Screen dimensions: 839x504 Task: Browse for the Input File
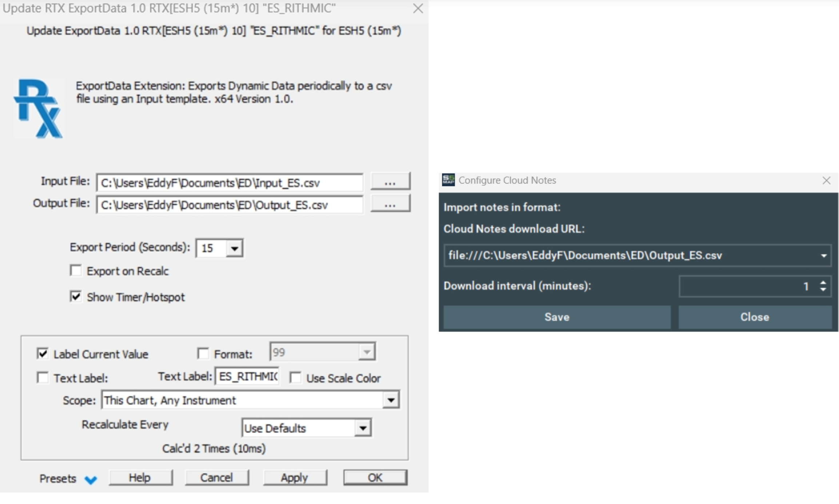(390, 182)
